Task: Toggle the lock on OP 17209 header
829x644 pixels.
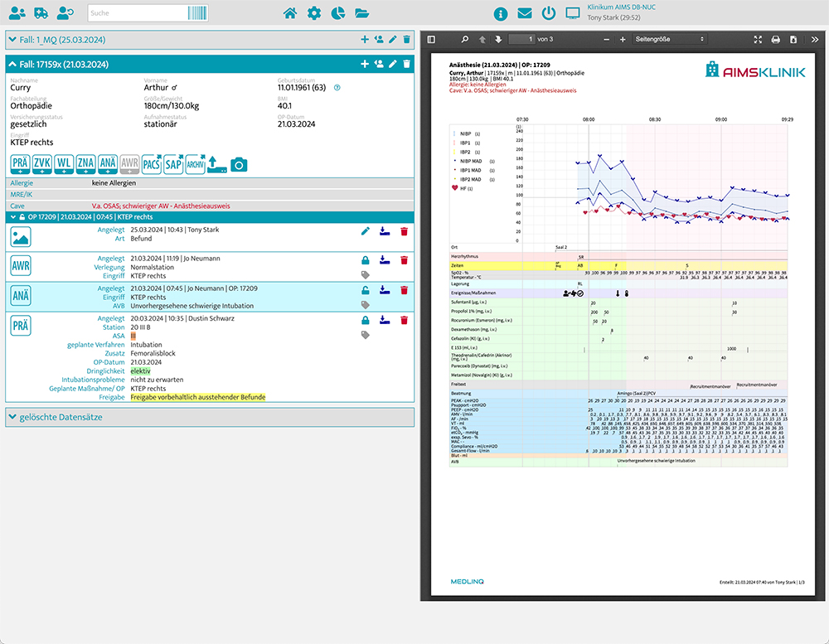Action: click(x=22, y=217)
